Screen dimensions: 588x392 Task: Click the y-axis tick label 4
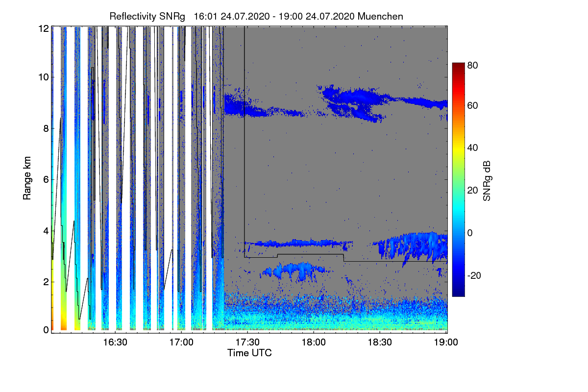point(46,230)
